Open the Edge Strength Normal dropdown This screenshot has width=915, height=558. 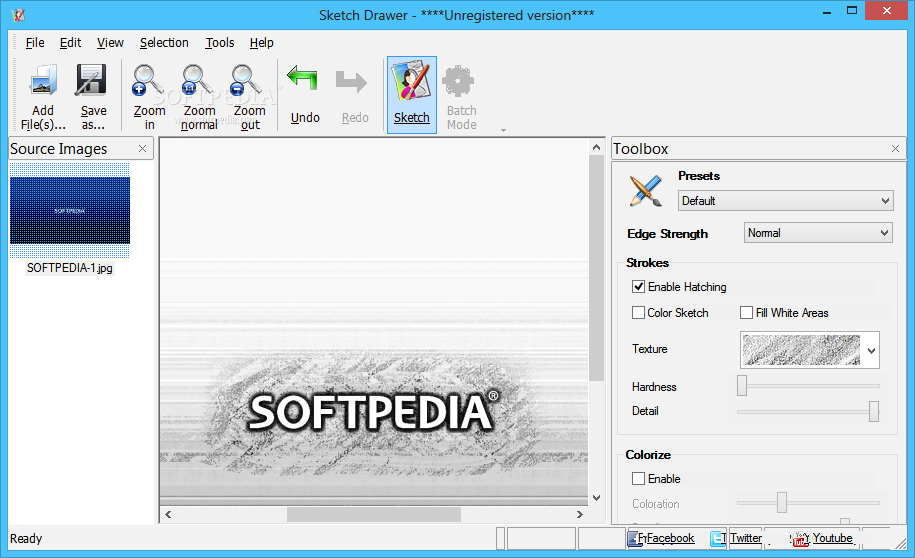point(818,233)
